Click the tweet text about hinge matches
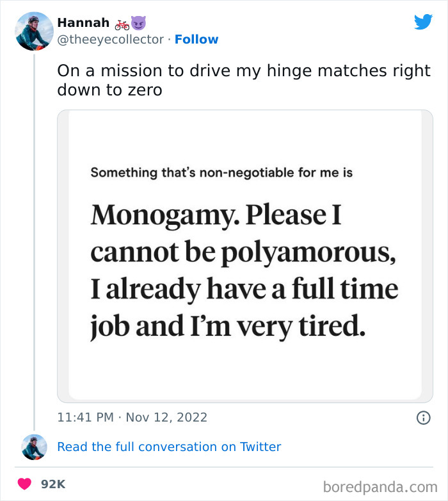Viewport: 448px width, 501px height. point(244,80)
